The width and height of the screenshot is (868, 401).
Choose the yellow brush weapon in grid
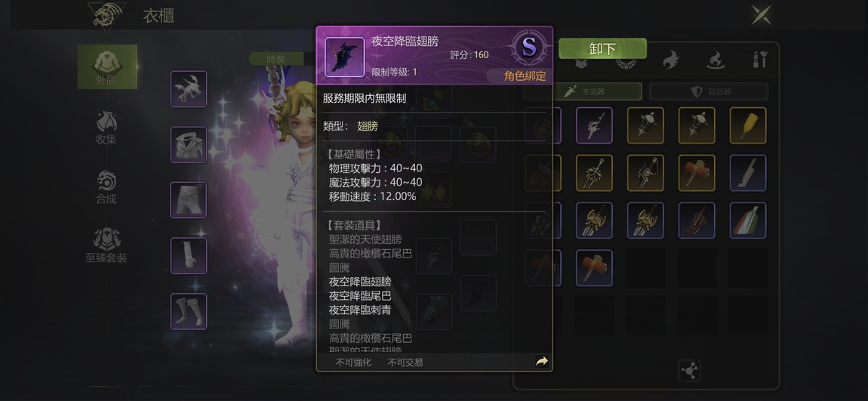point(748,125)
